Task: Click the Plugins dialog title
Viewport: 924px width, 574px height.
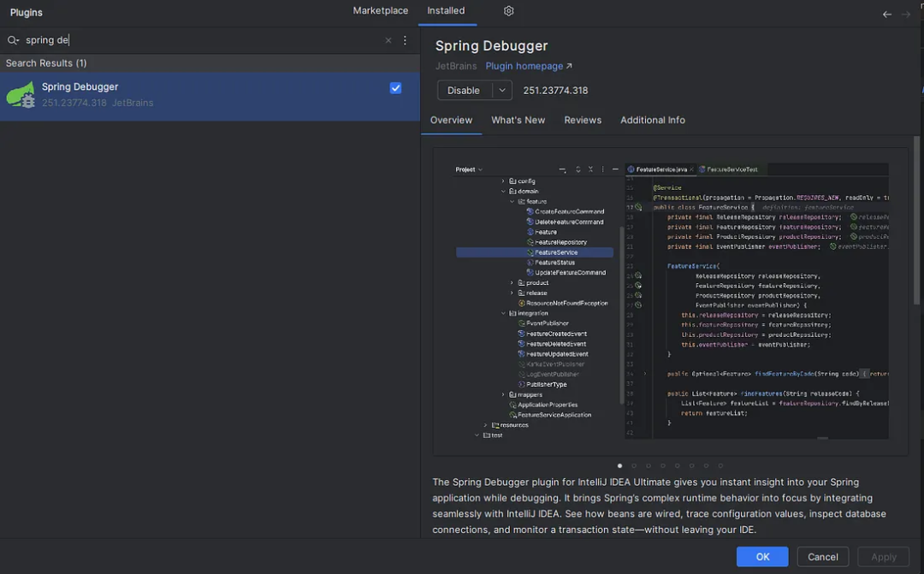Action: click(x=26, y=12)
